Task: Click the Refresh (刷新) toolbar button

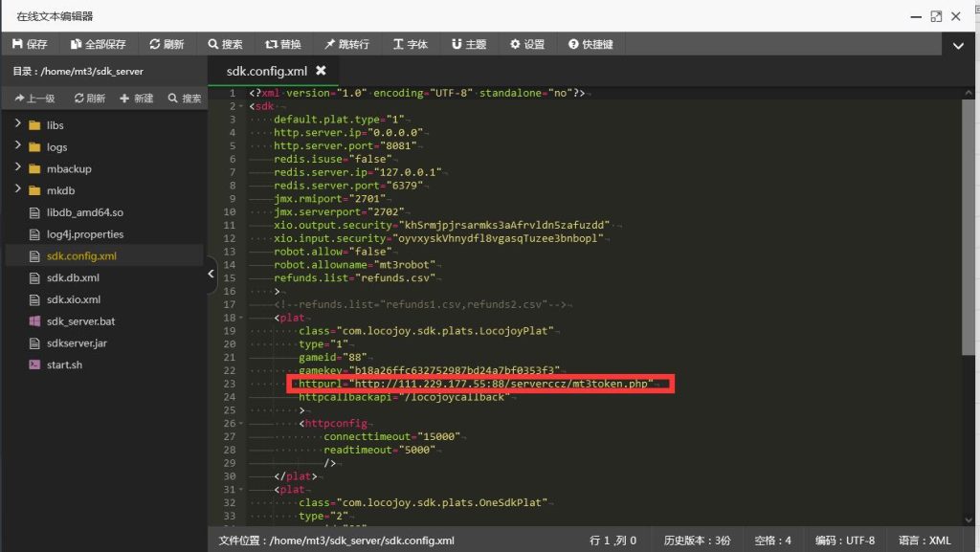Action: click(x=167, y=44)
